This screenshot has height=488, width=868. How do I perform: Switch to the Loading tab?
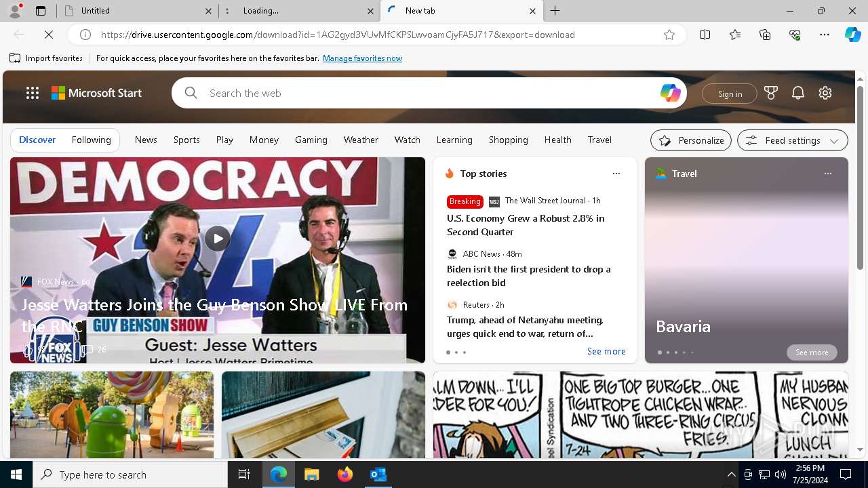298,11
